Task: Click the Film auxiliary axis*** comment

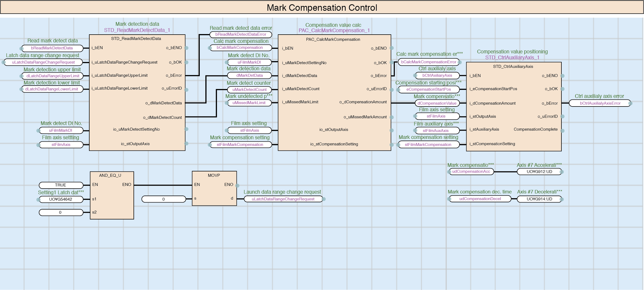Action: coord(436,124)
